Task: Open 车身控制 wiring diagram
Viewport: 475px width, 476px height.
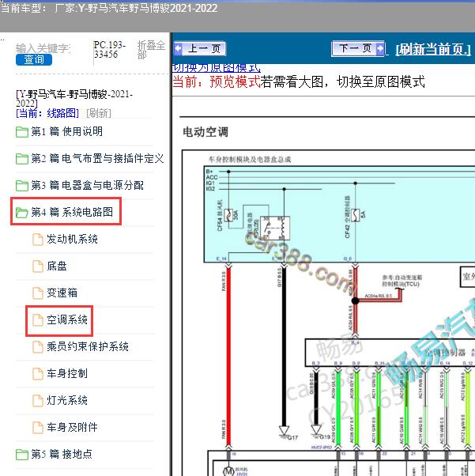Action: pos(67,373)
